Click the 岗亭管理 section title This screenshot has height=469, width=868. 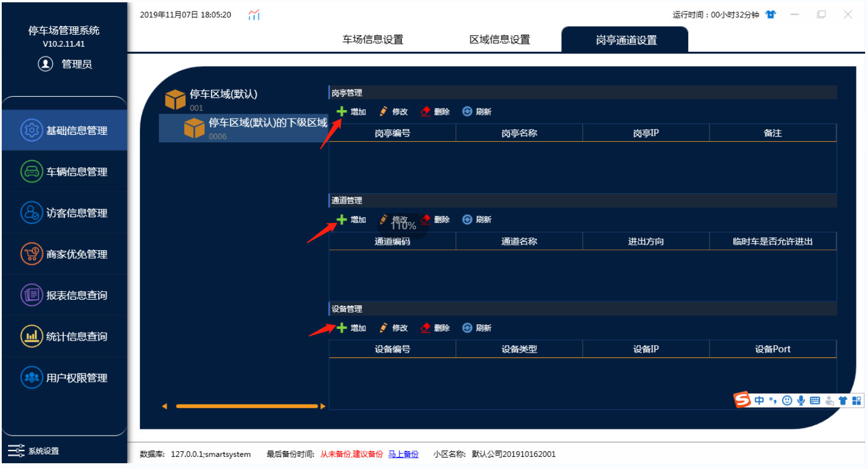[347, 93]
